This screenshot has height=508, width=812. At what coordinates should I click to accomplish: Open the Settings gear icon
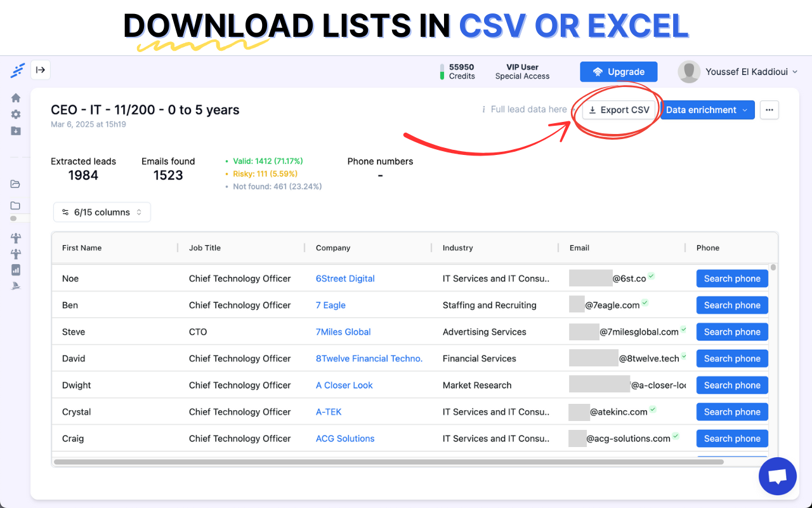pyautogui.click(x=15, y=114)
